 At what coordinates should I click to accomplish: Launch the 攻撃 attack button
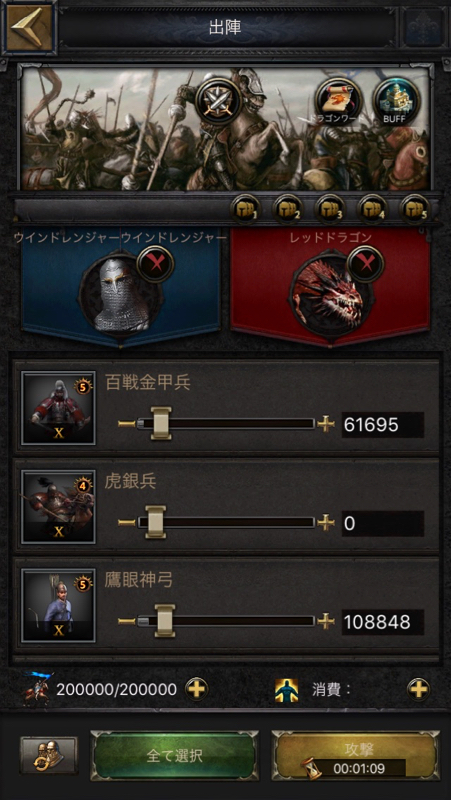355,756
